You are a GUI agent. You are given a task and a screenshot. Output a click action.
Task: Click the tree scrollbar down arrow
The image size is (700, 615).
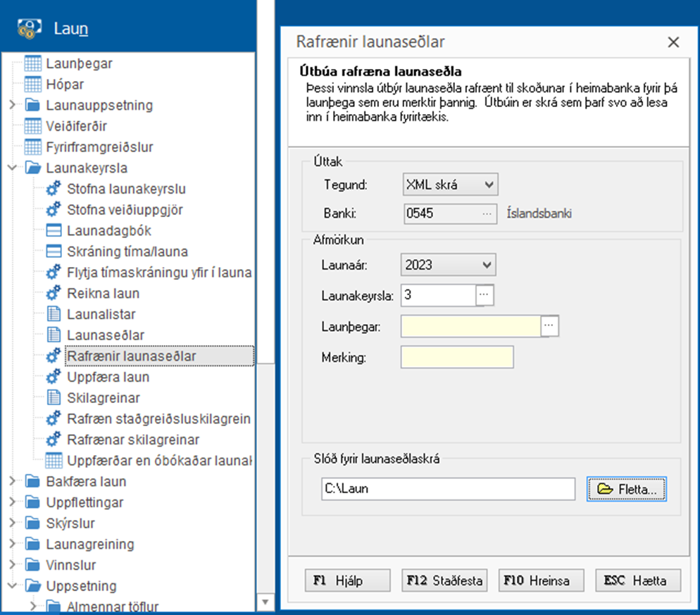click(x=265, y=602)
